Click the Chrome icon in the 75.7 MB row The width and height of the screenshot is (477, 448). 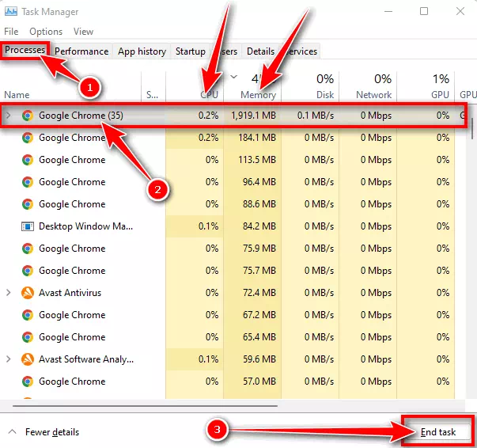point(28,271)
